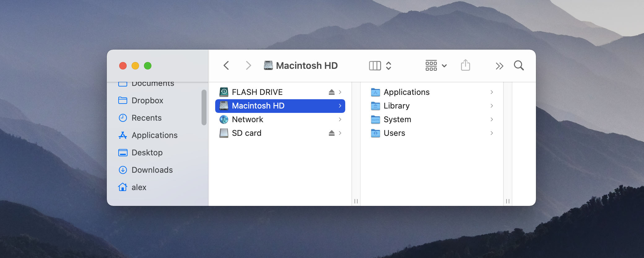The width and height of the screenshot is (644, 258).
Task: Expand the Network row chevron
Action: pos(340,119)
